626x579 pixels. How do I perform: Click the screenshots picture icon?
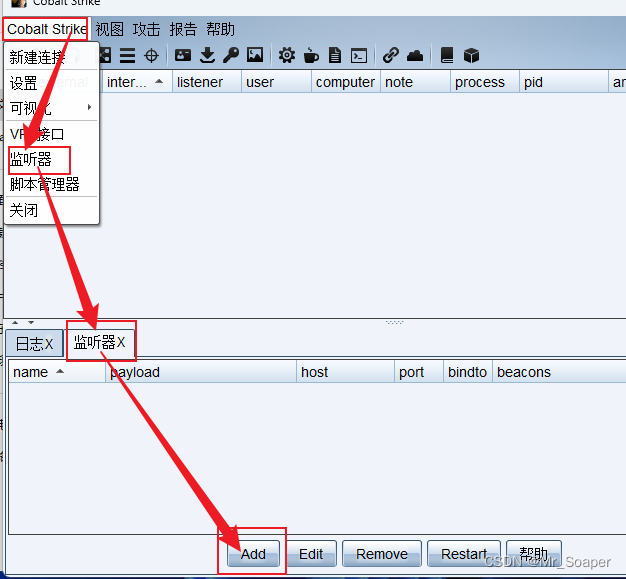pos(255,55)
